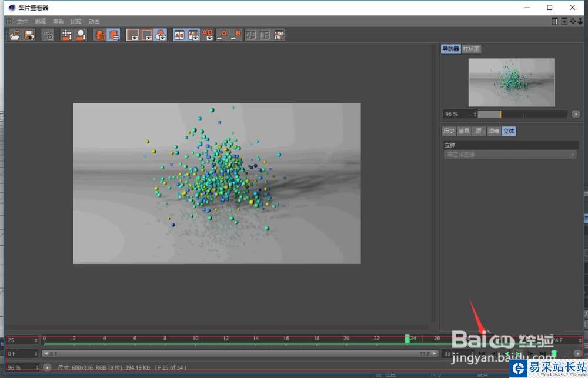
Task: Switch to the 历史 (History) tab
Action: [x=449, y=131]
